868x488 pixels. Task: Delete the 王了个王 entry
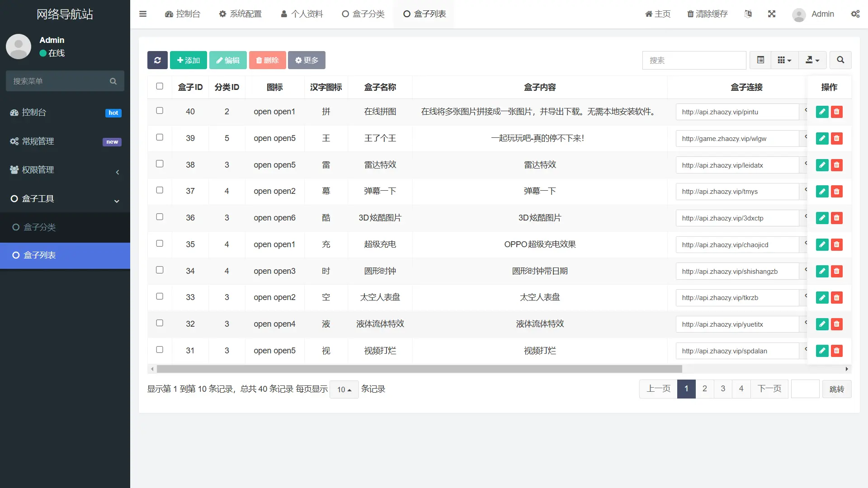click(x=837, y=138)
